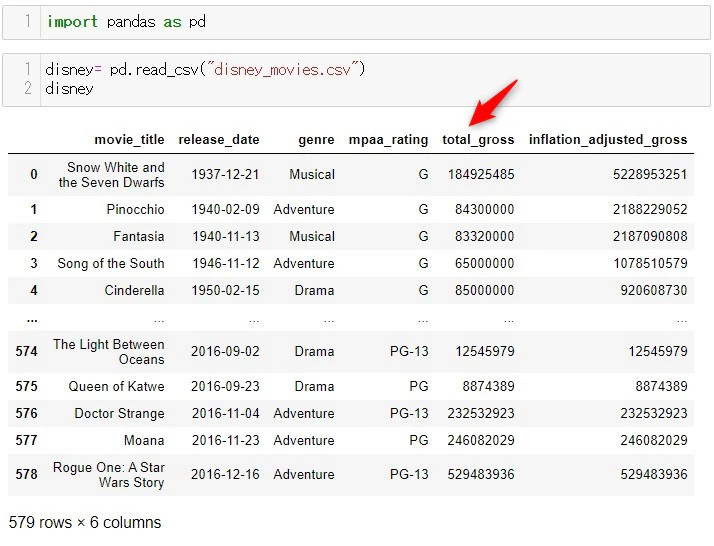Click the Doctor Strange title cell
The image size is (714, 546).
pyautogui.click(x=119, y=413)
